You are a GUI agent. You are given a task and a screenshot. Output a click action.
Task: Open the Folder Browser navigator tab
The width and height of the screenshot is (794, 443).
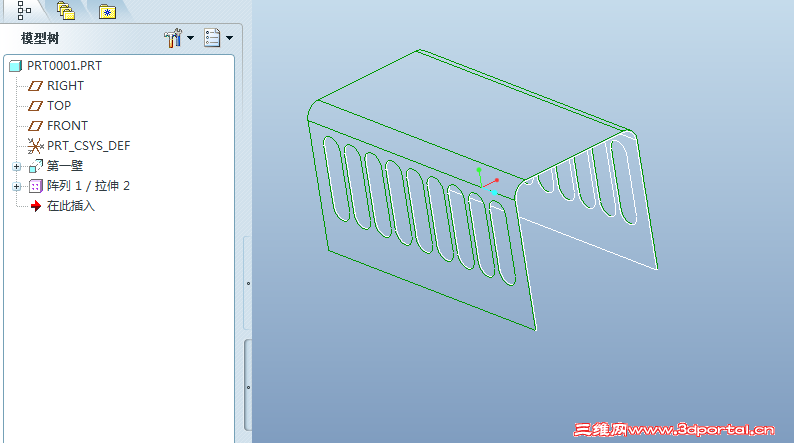tap(66, 11)
